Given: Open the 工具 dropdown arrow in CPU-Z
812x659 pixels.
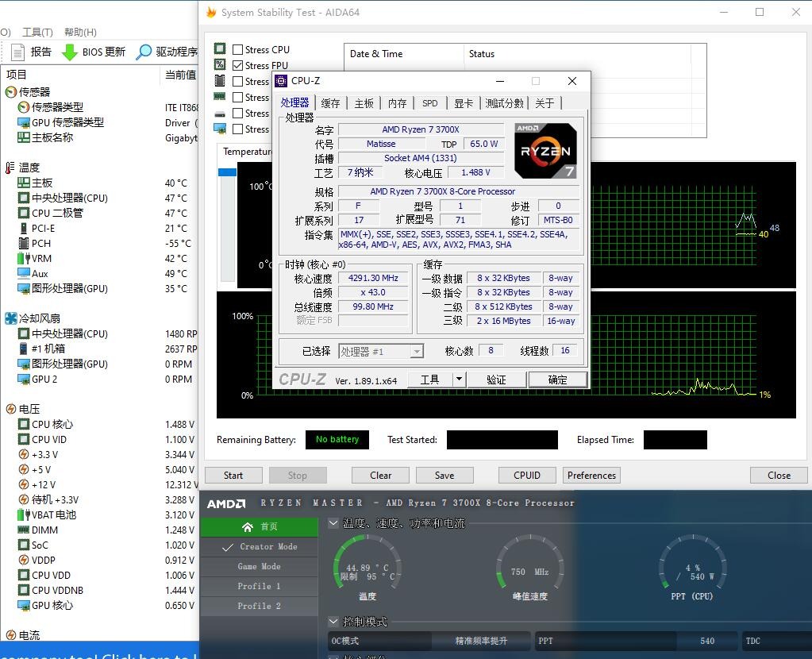Looking at the screenshot, I should [459, 380].
